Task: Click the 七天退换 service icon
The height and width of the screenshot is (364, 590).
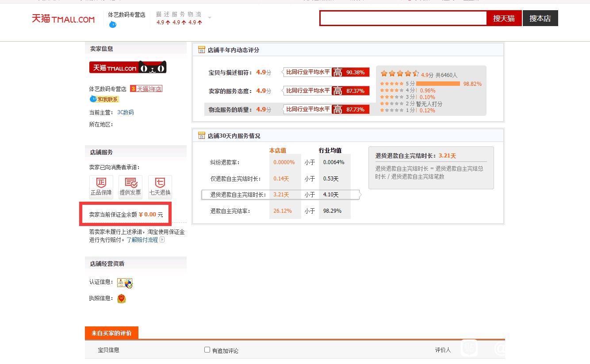Action: (160, 186)
